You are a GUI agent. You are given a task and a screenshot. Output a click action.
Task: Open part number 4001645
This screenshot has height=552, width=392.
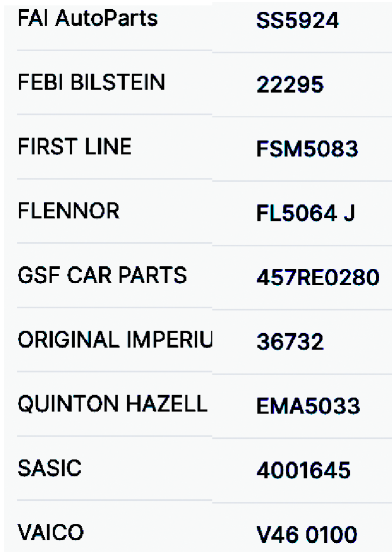coord(303,471)
